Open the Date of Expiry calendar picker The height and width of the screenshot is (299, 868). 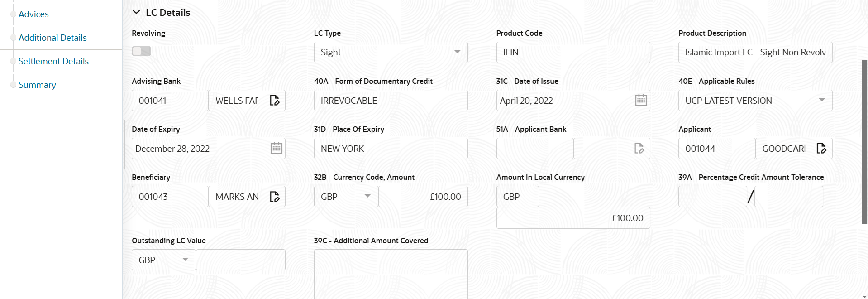[276, 148]
